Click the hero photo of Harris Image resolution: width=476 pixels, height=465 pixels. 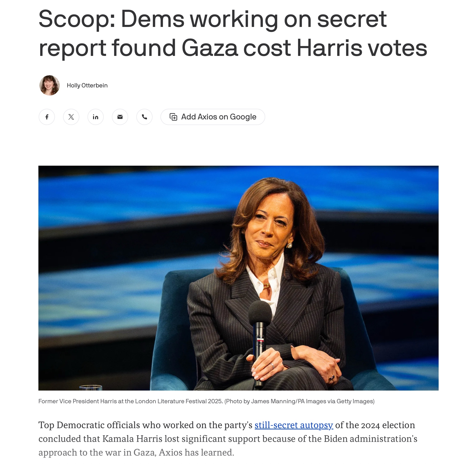(x=239, y=278)
